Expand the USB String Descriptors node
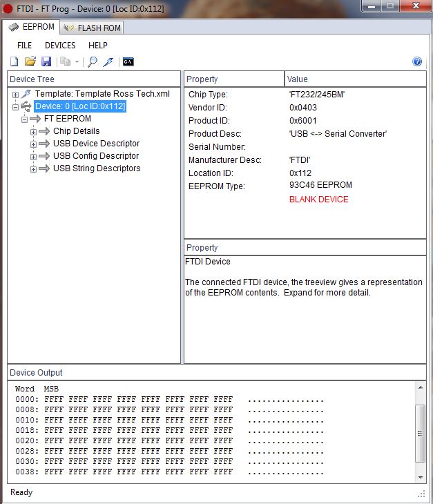The image size is (433, 504). [33, 169]
